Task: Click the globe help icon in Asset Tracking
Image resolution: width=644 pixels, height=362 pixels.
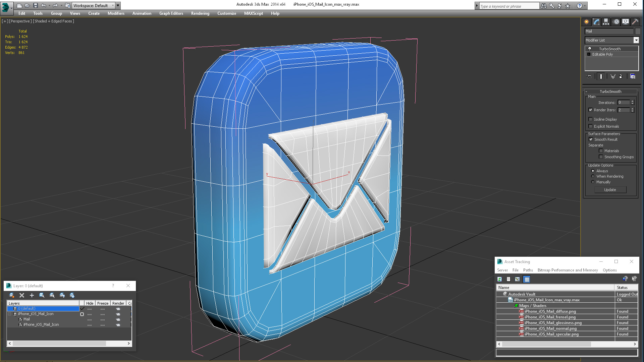Action: 625,279
